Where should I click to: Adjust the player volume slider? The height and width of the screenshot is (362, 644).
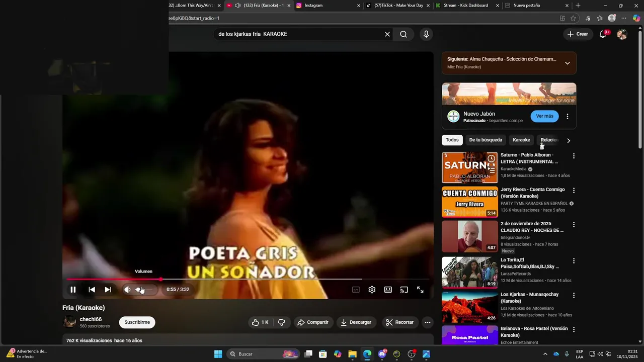(144, 290)
